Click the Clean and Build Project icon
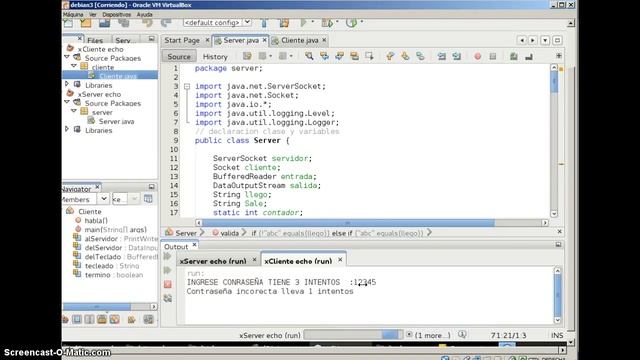This screenshot has height=360, width=640. pos(284,23)
